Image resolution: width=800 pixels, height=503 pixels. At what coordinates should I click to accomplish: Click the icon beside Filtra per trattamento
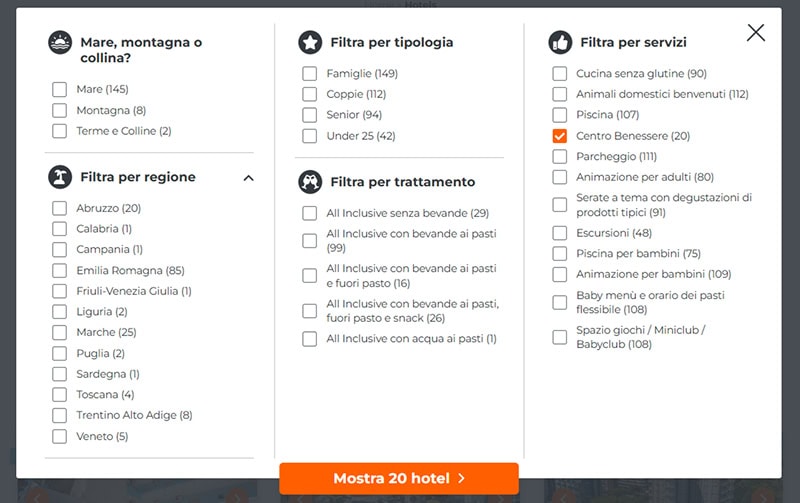[x=310, y=182]
